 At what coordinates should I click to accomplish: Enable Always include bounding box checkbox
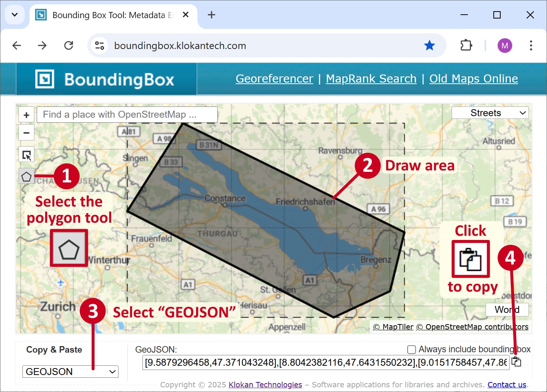point(412,350)
